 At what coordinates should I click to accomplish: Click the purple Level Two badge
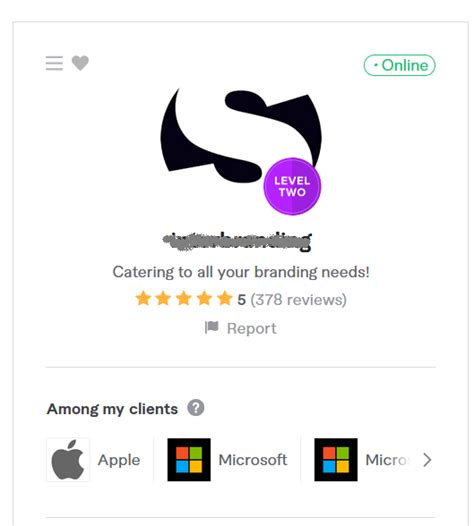coord(292,187)
